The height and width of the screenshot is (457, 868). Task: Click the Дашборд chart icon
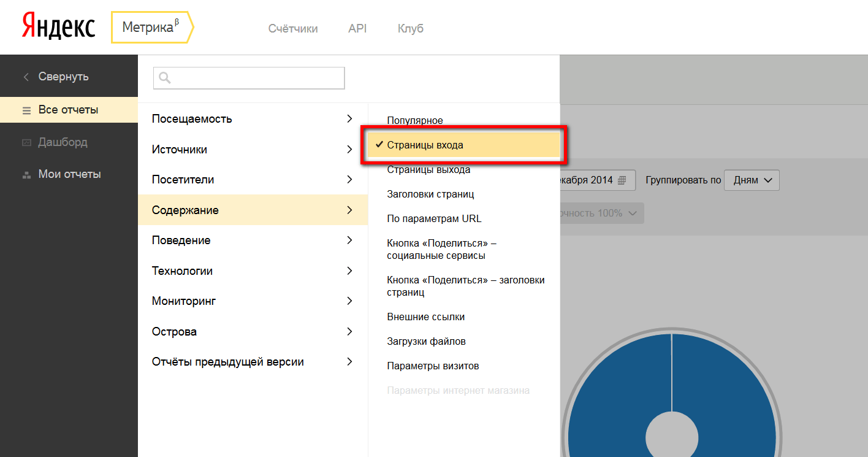[x=26, y=142]
